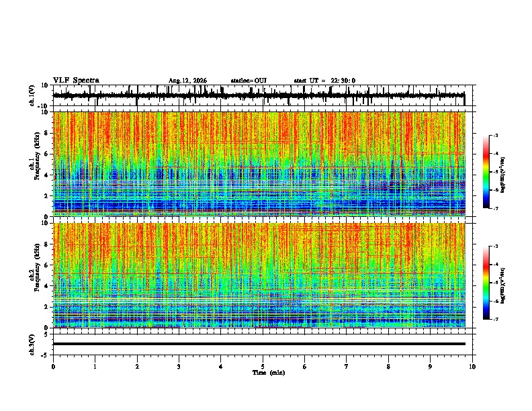The image size is (532, 411).
Task: Click the "station=OUJ" header label
Action: 249,81
